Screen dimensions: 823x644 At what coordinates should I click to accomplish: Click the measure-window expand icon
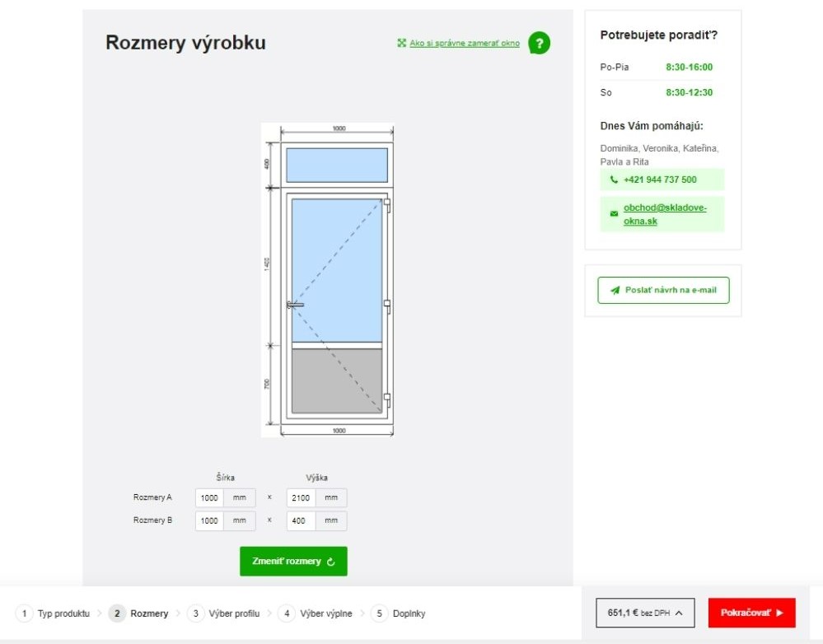tap(402, 44)
